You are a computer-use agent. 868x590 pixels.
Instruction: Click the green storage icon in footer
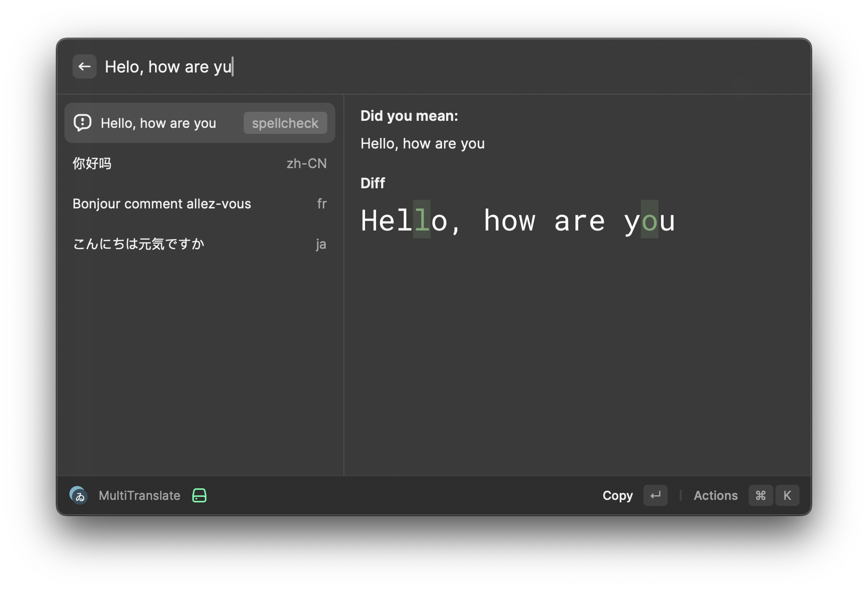[199, 495]
